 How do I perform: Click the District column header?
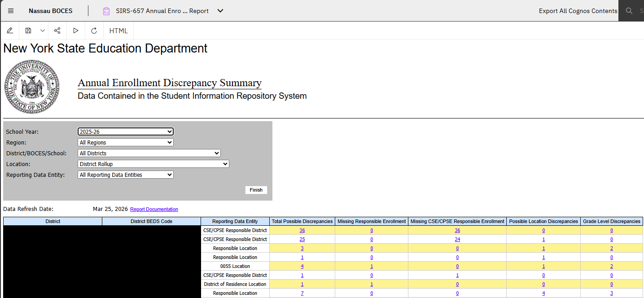(53, 221)
